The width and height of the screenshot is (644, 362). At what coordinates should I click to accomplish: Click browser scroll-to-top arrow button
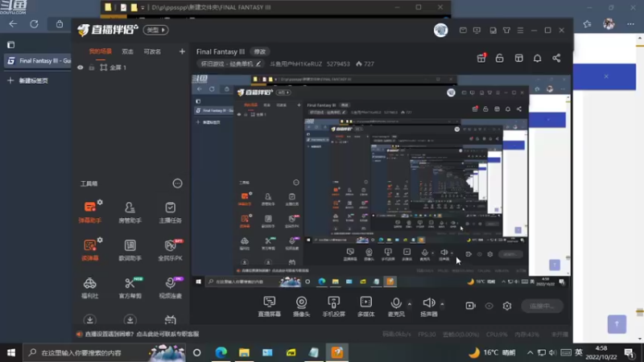tap(617, 324)
